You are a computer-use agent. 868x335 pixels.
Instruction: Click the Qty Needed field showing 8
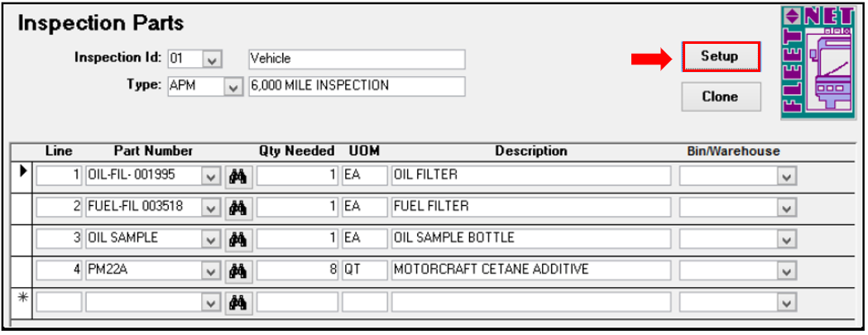click(x=297, y=270)
